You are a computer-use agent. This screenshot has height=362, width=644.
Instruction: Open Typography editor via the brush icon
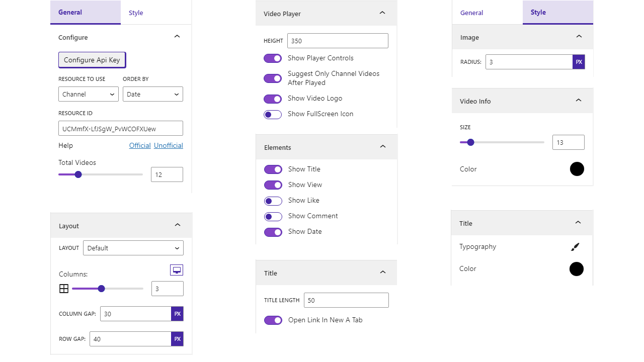(x=576, y=247)
